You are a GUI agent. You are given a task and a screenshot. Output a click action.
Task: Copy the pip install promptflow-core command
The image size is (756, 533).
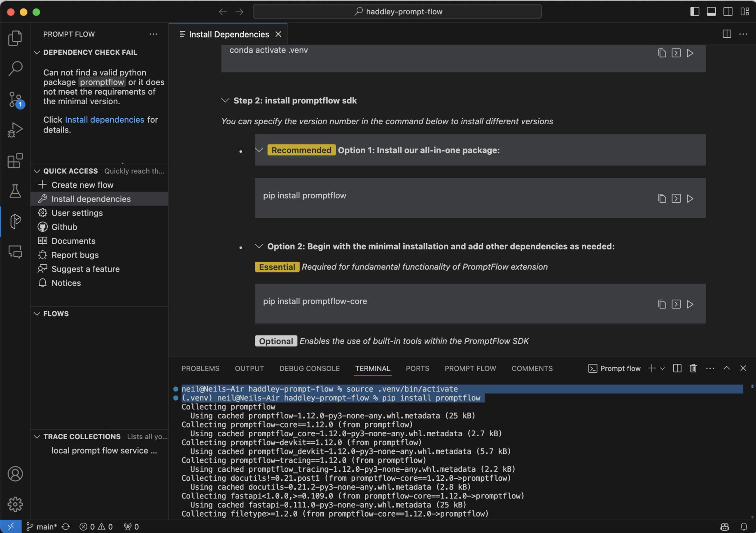coord(662,304)
